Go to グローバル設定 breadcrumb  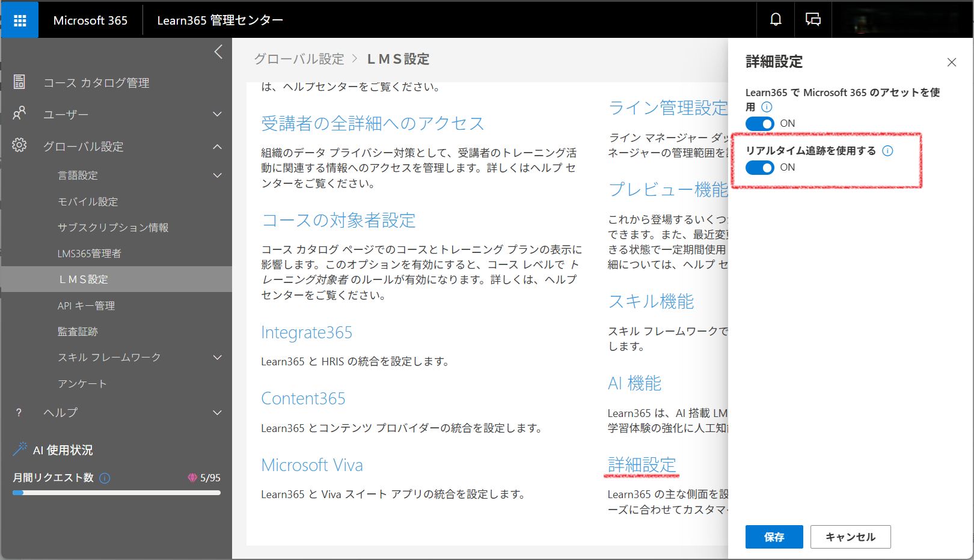pyautogui.click(x=299, y=59)
